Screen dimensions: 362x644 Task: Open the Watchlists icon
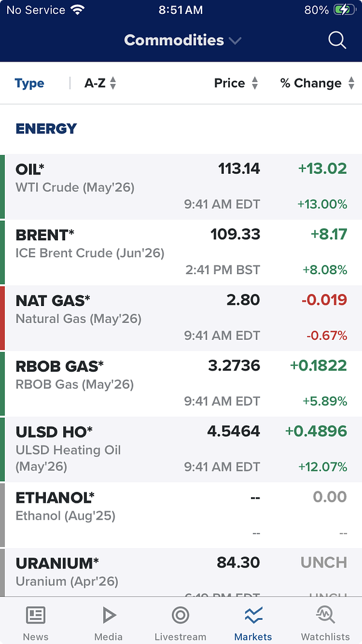(x=325, y=615)
